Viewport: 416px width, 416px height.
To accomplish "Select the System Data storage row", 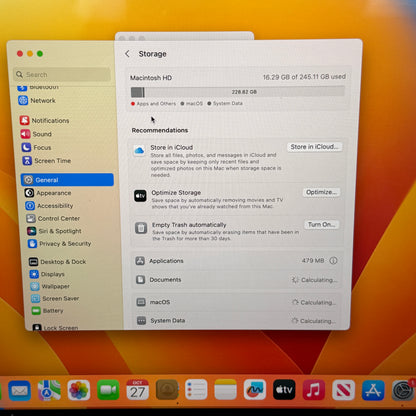I will point(236,321).
